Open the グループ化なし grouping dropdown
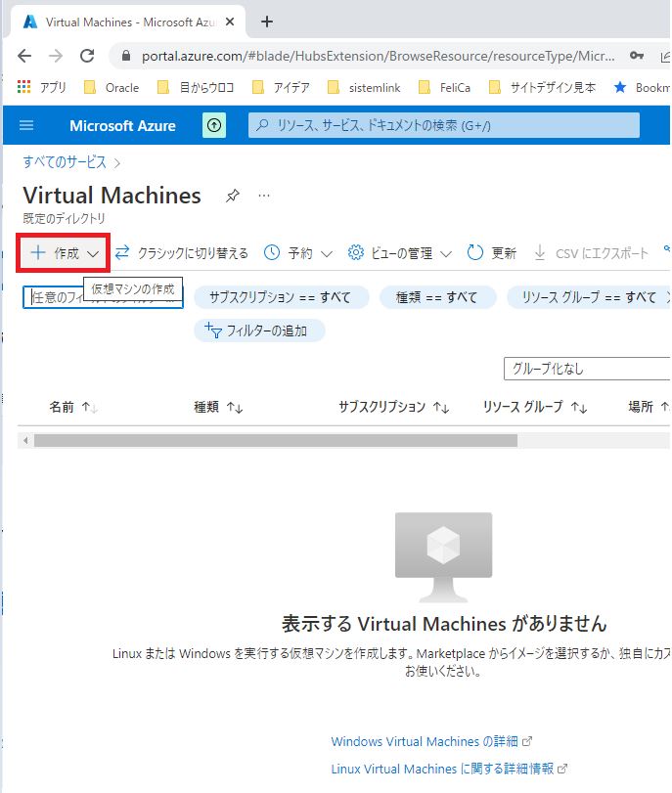The width and height of the screenshot is (672, 793). click(x=587, y=369)
